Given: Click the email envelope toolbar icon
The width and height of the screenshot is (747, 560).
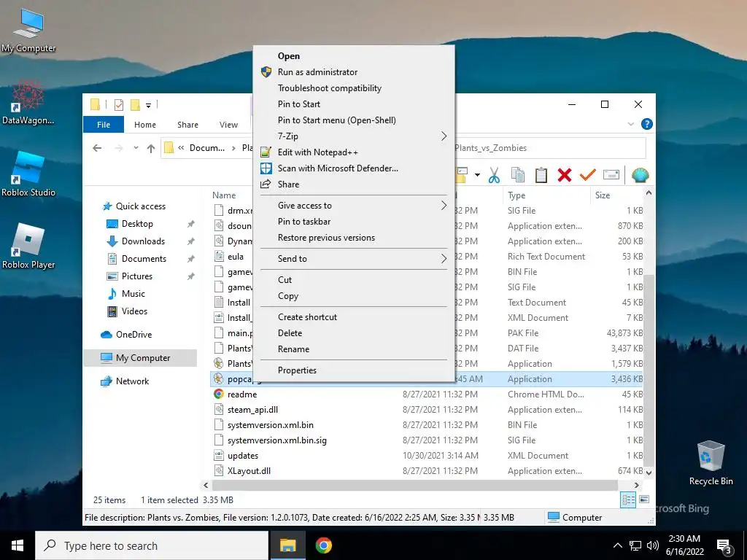Looking at the screenshot, I should click(611, 175).
